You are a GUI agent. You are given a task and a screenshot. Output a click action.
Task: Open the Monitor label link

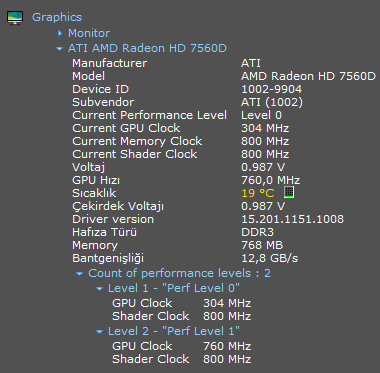pyautogui.click(x=89, y=33)
